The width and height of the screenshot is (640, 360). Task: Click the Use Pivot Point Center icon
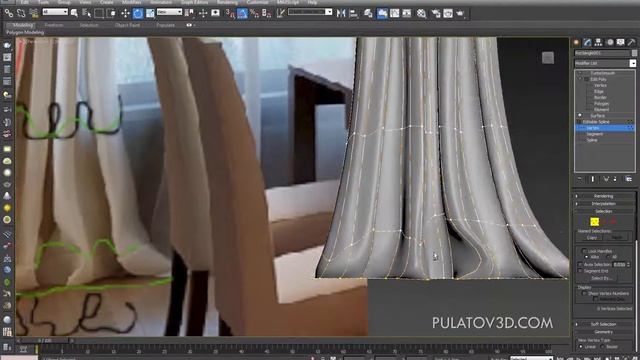[x=190, y=13]
